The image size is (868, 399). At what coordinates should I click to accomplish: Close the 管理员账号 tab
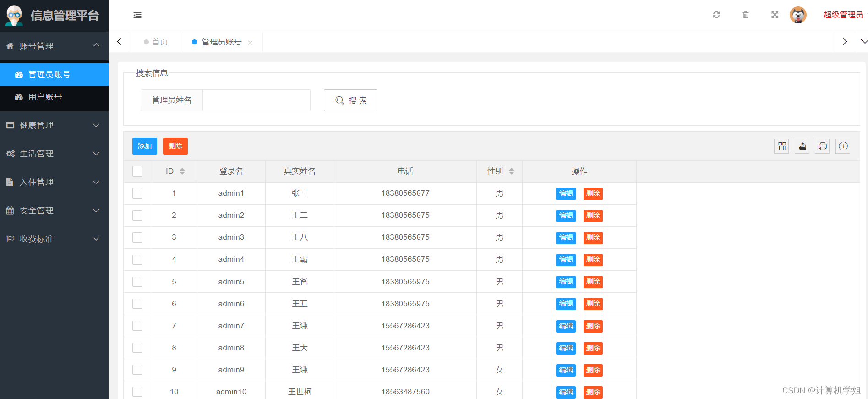pyautogui.click(x=250, y=43)
